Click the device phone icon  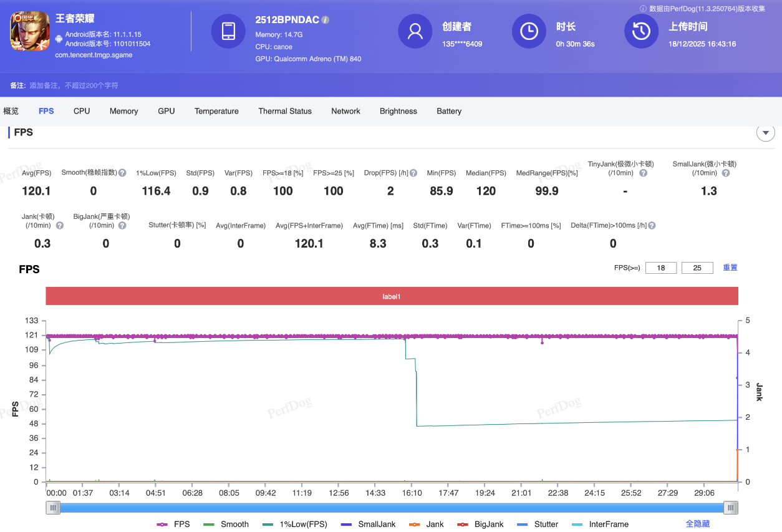click(228, 31)
